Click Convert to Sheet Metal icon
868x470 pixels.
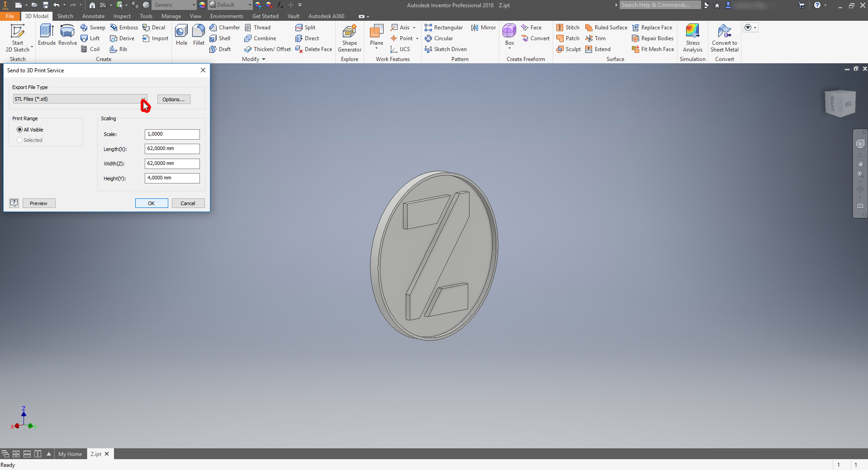pos(724,32)
